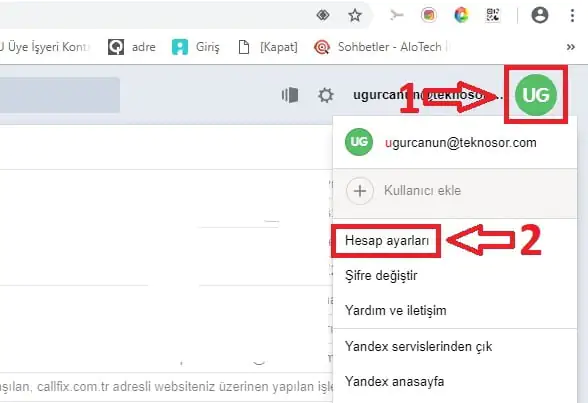Screen dimensions: 588x403
Task: Open the Üye İşyeri Kontr bookmark
Action: tap(44, 47)
